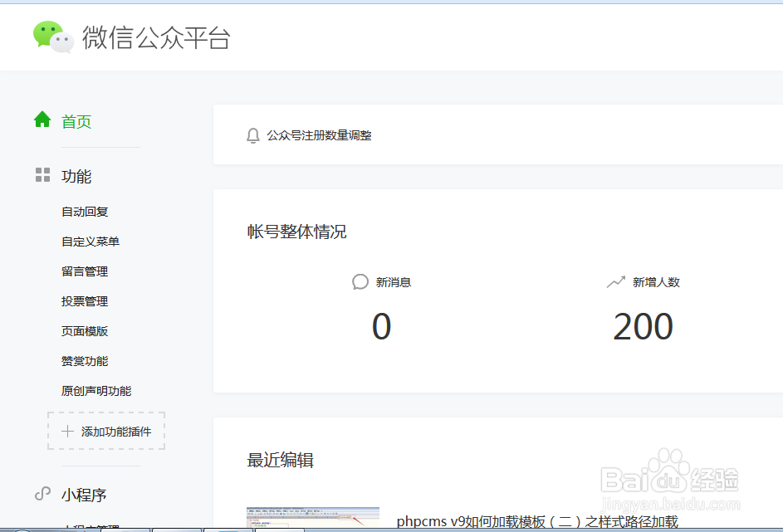Click the recent article thumbnail
Screen dimensions: 783x532
coord(313,518)
